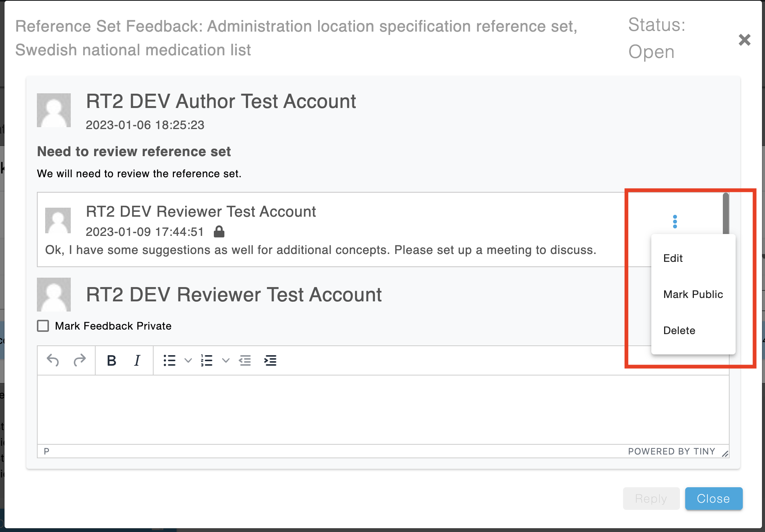Click the redo arrow in editor toolbar
The width and height of the screenshot is (765, 532).
coord(79,360)
